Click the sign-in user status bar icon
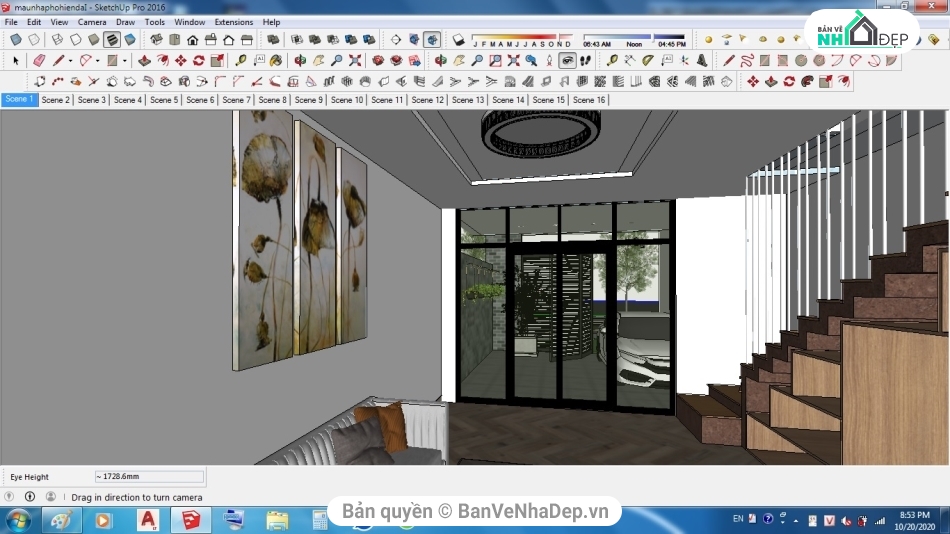 51,496
